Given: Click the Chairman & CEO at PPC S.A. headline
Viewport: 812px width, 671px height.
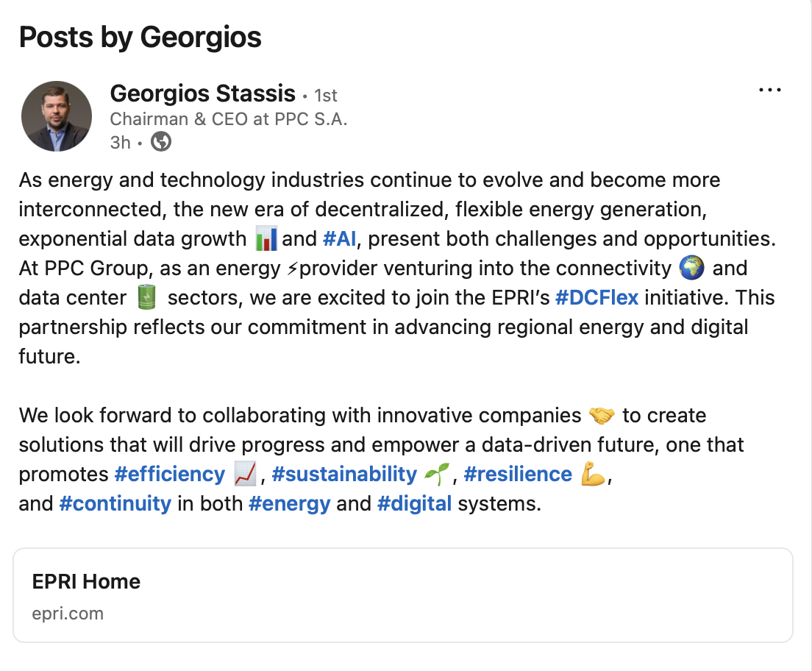Looking at the screenshot, I should tap(228, 119).
